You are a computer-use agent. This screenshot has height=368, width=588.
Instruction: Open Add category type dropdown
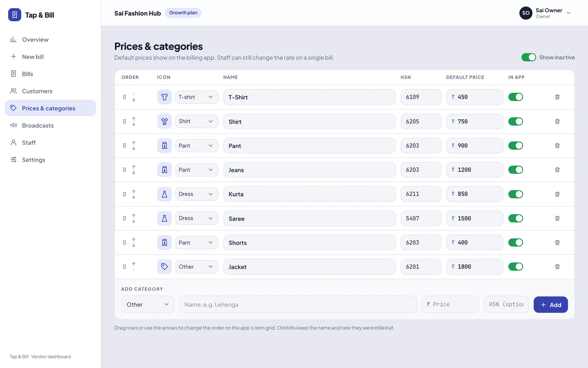(x=148, y=304)
